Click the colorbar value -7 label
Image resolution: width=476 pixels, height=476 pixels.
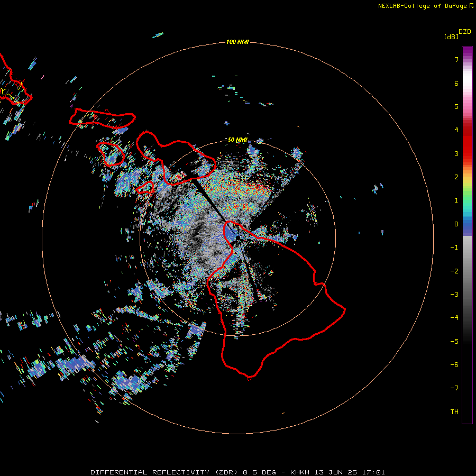point(454,388)
